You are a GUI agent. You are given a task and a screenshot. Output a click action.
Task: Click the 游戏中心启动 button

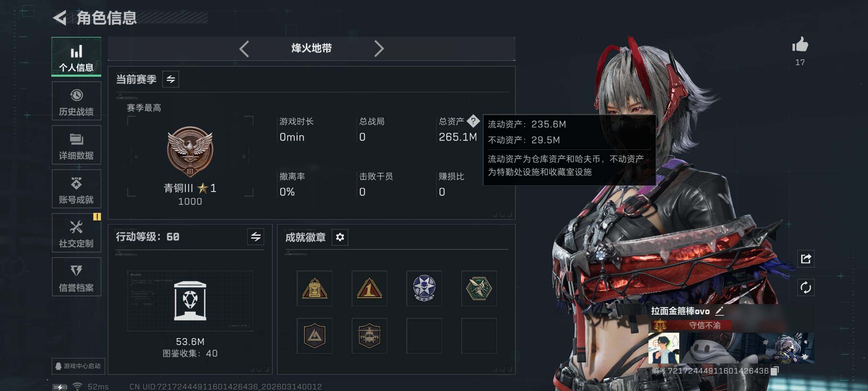(x=78, y=366)
